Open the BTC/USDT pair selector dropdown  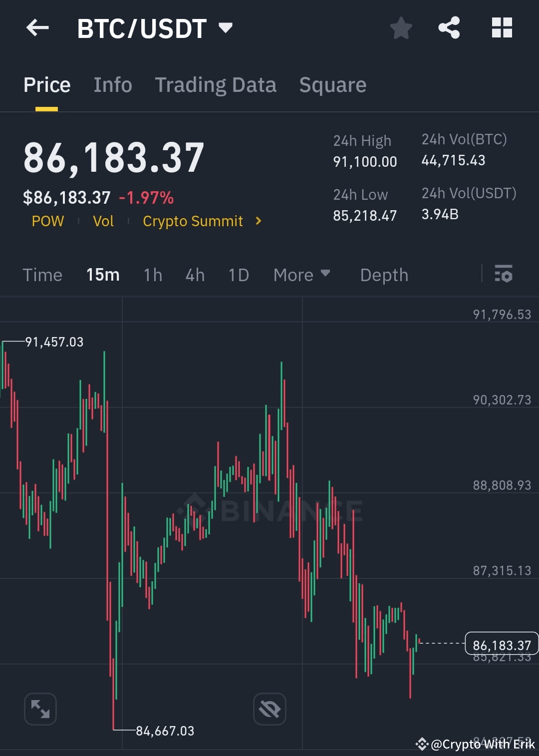click(226, 28)
